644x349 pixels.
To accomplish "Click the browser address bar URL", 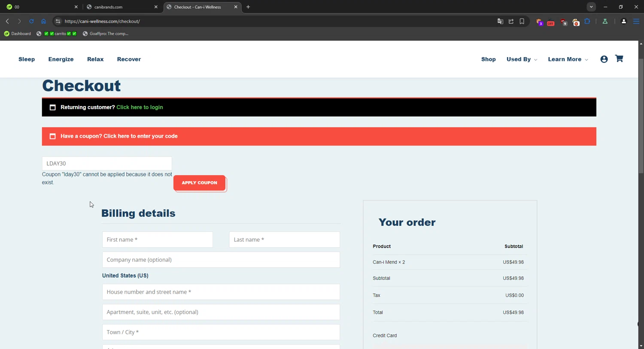I will coord(102,21).
